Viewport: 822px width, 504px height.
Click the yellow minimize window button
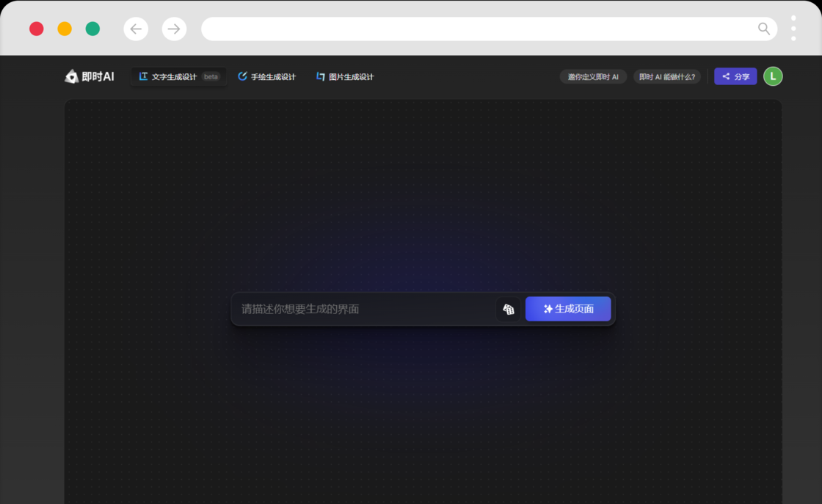(65, 29)
